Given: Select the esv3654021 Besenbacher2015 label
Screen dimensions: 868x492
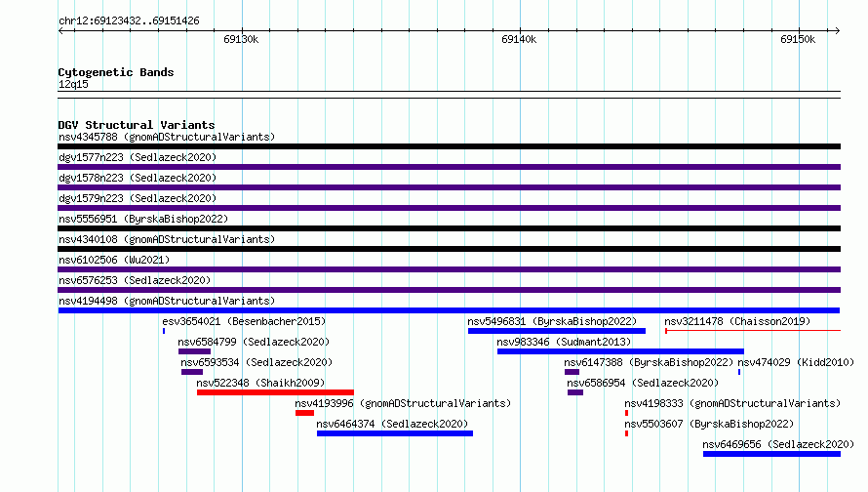Looking at the screenshot, I should tap(244, 321).
